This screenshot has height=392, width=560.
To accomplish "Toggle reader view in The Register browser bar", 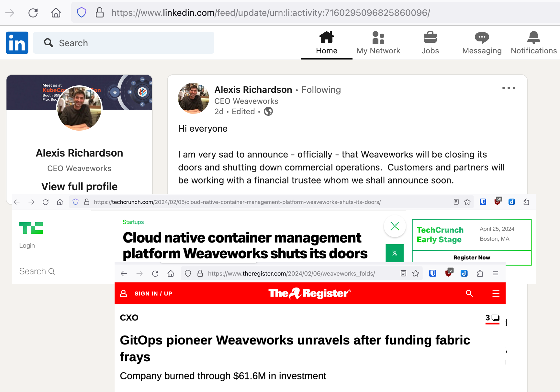I will (403, 274).
